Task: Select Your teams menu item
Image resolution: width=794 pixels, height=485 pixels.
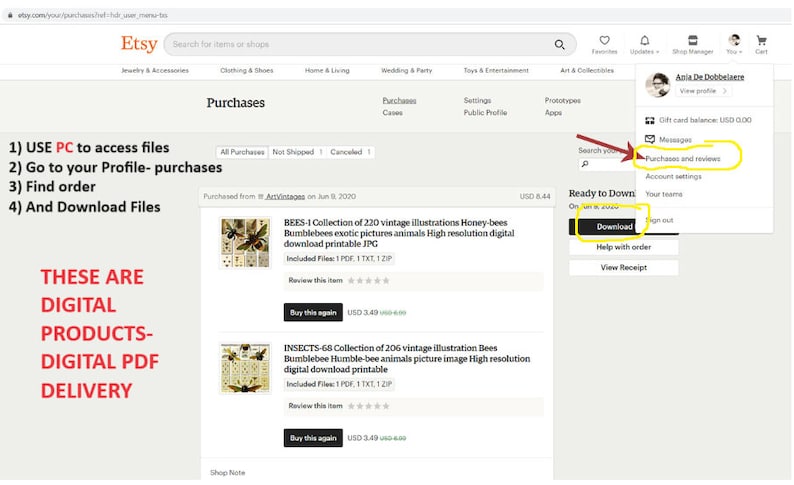Action: [663, 194]
